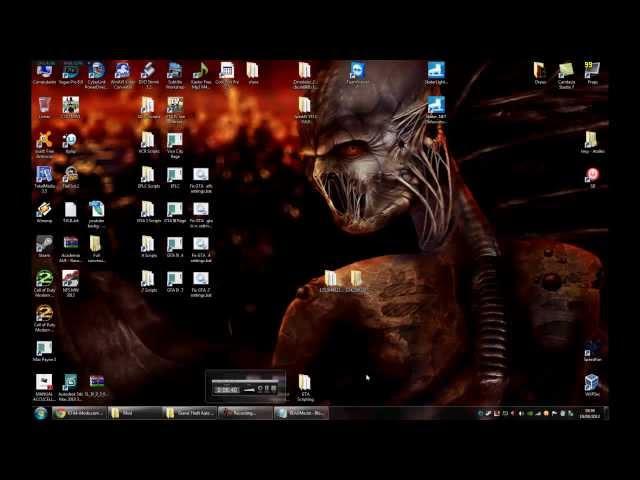
Task: Switch to Chrome GTA4-Mods.com taskbar button
Action: click(79, 413)
